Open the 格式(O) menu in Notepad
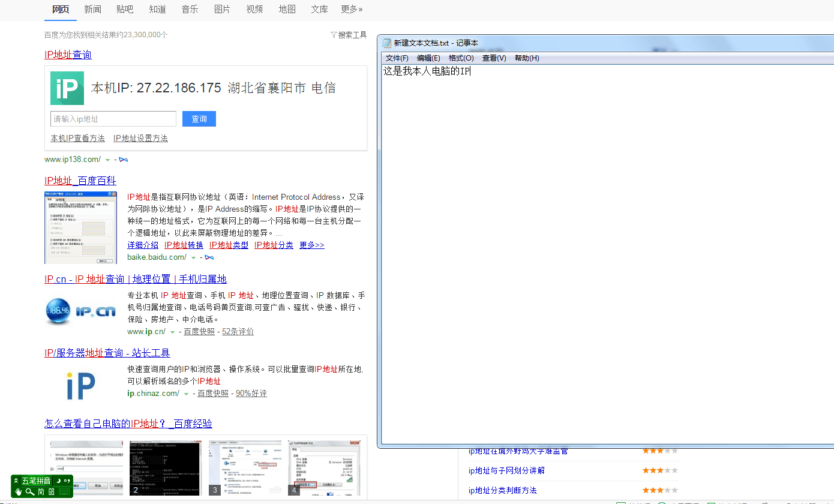 coord(461,58)
